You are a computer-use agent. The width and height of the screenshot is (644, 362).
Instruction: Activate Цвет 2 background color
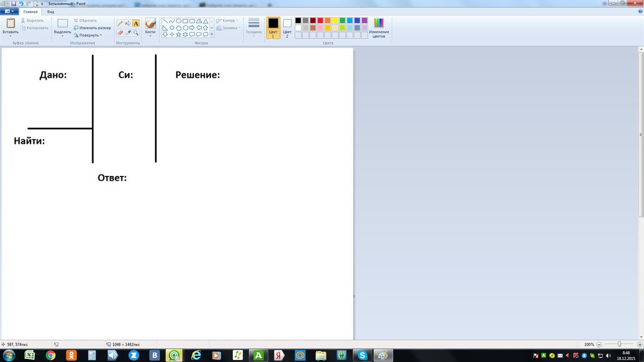287,27
